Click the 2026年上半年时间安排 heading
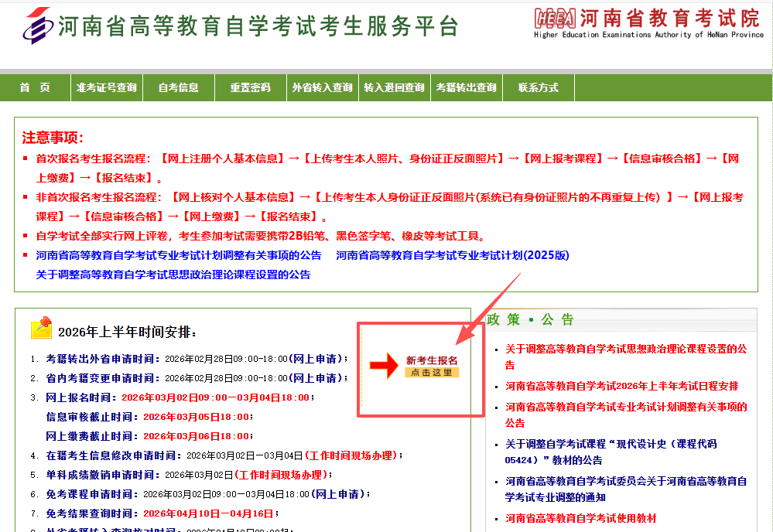 pos(127,332)
